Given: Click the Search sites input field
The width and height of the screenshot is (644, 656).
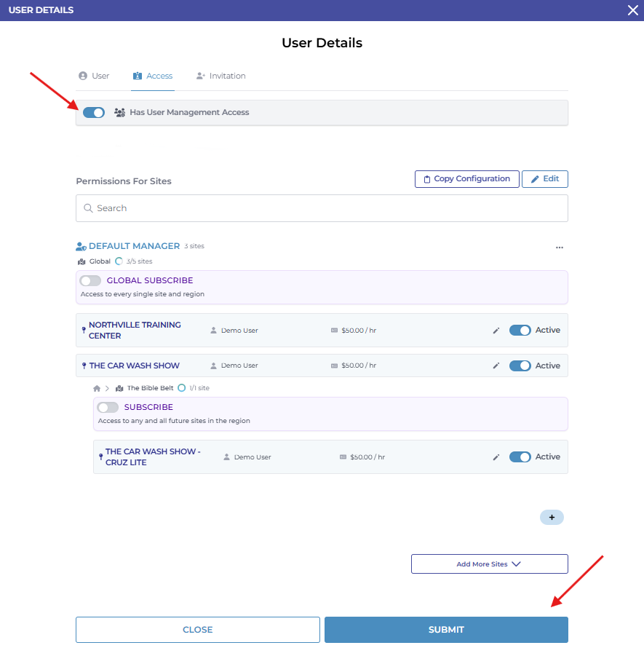Looking at the screenshot, I should click(322, 208).
